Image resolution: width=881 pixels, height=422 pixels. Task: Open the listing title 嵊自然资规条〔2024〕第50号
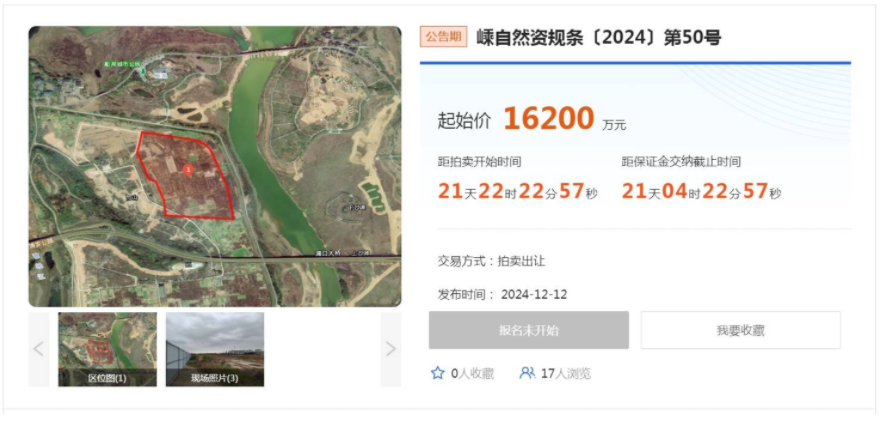click(599, 38)
